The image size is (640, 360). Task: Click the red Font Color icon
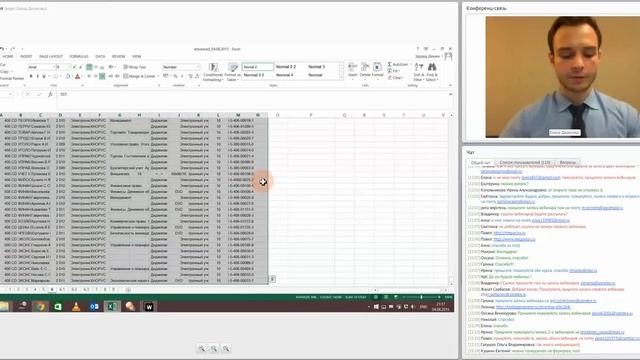click(x=77, y=76)
